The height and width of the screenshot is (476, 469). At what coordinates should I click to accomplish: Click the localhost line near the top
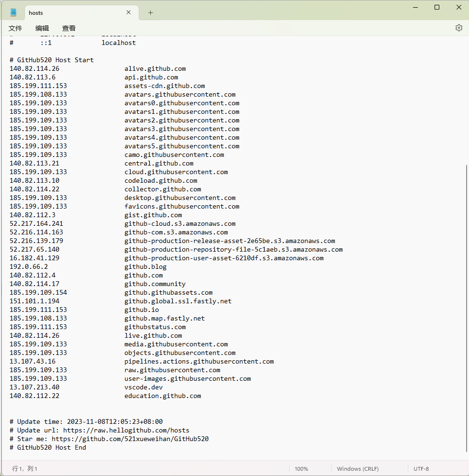click(118, 43)
